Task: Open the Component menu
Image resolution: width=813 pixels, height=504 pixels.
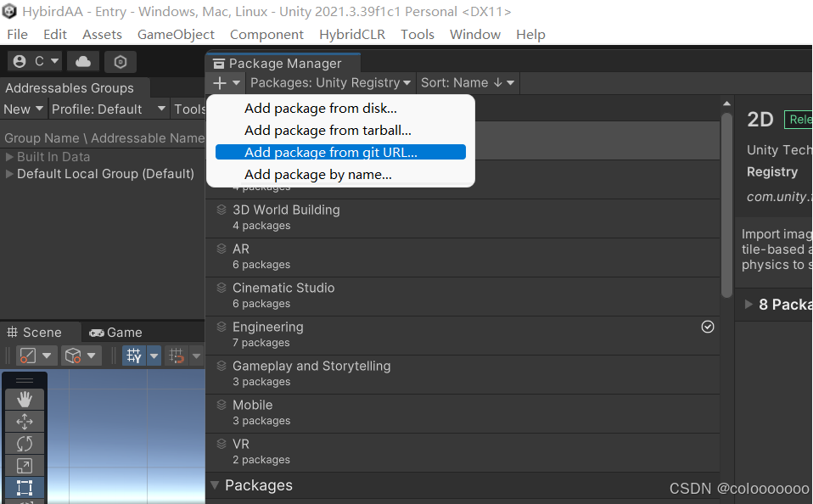Action: click(x=266, y=34)
